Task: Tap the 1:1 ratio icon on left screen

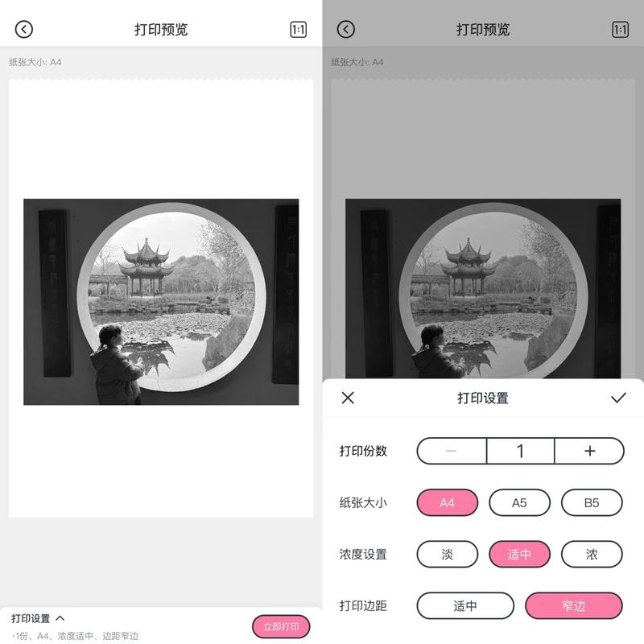Action: pos(298,30)
